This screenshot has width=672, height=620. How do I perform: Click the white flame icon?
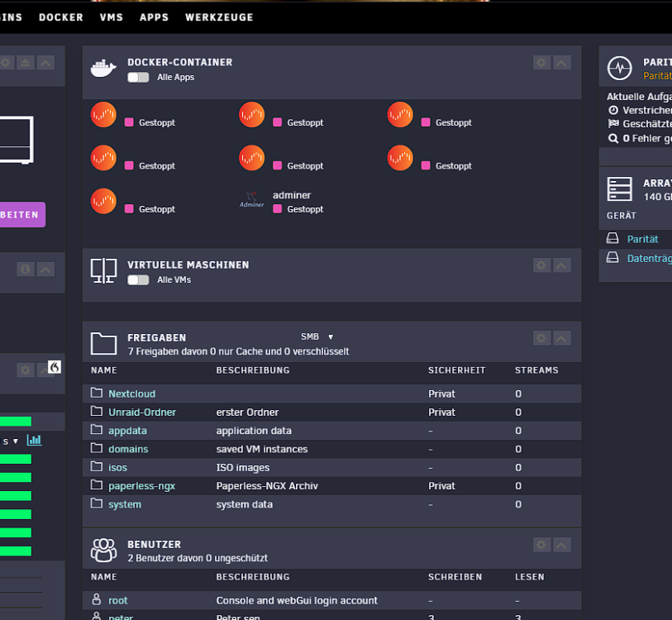(x=55, y=367)
